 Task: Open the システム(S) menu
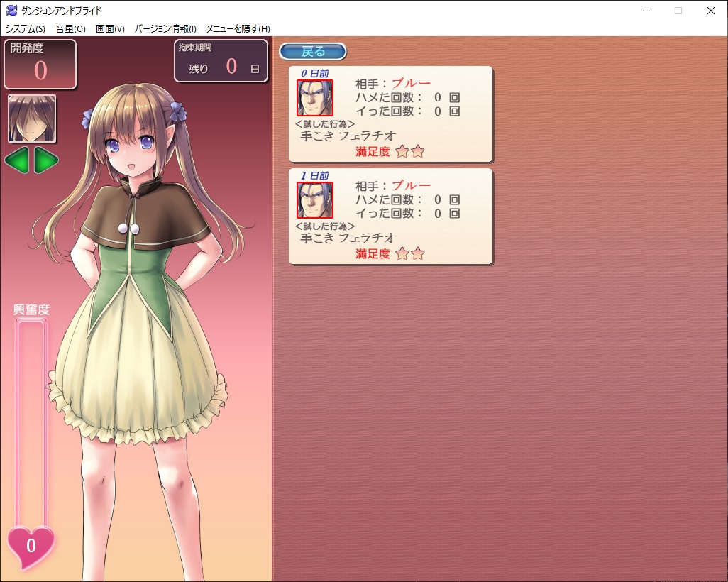point(25,29)
